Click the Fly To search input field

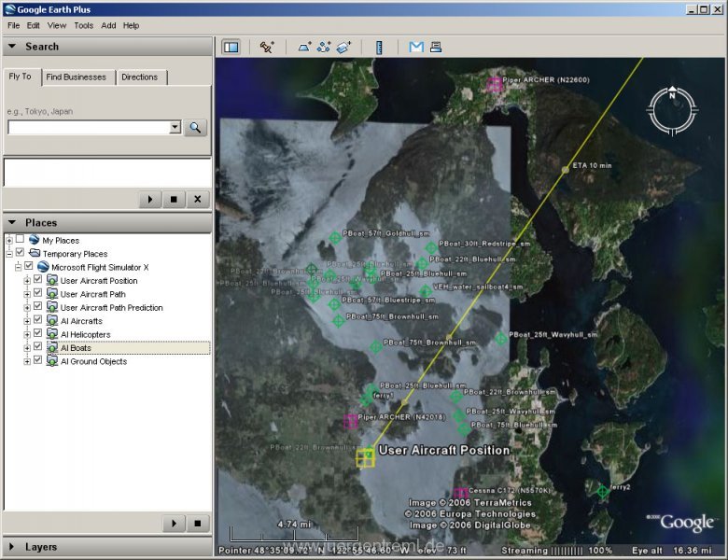(x=90, y=127)
